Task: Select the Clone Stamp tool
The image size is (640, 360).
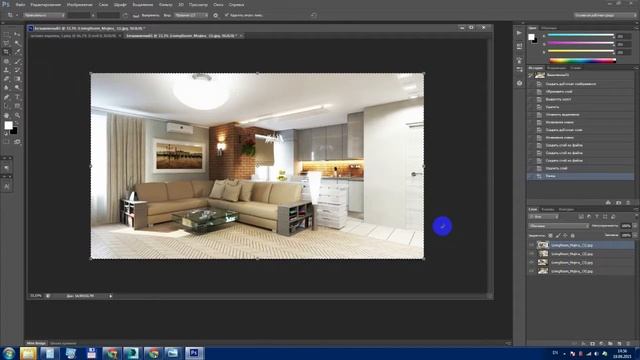Action: click(x=6, y=70)
